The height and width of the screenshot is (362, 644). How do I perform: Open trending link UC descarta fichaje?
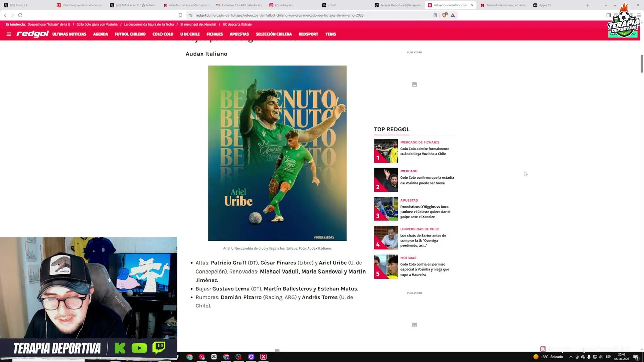point(237,24)
